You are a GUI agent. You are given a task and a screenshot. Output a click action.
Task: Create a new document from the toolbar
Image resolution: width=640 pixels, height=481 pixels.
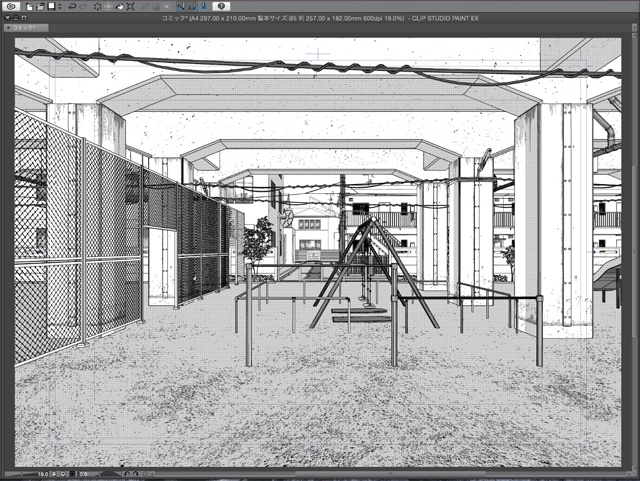(x=29, y=6)
